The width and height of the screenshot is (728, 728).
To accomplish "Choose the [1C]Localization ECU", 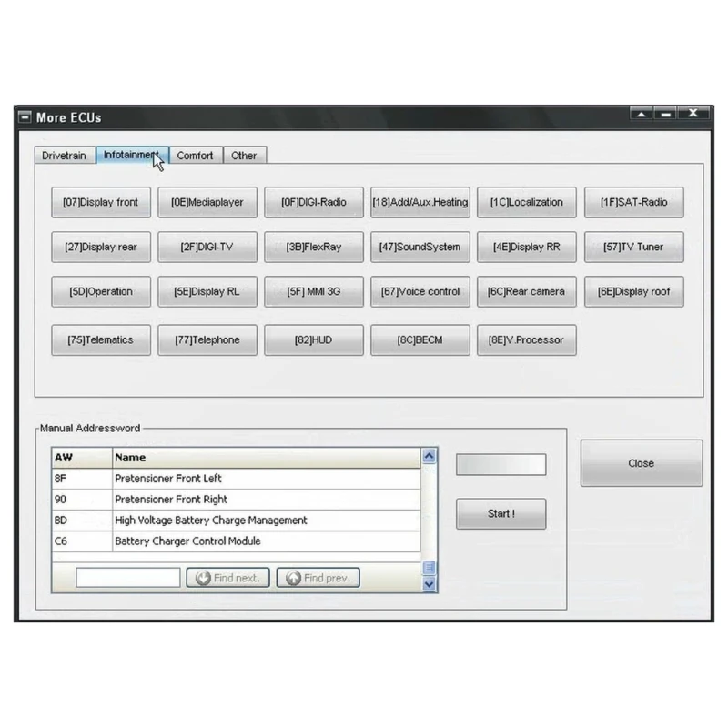I will 527,202.
